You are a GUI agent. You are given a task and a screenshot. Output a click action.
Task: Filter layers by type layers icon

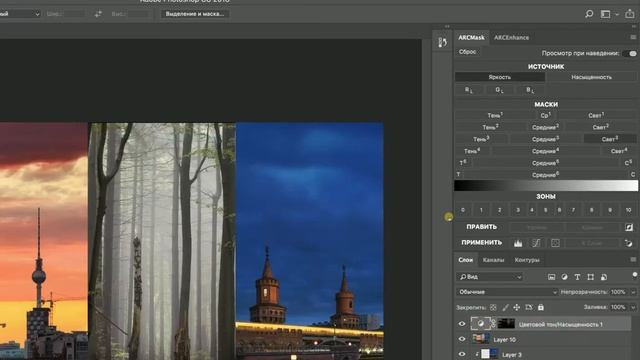(x=577, y=277)
